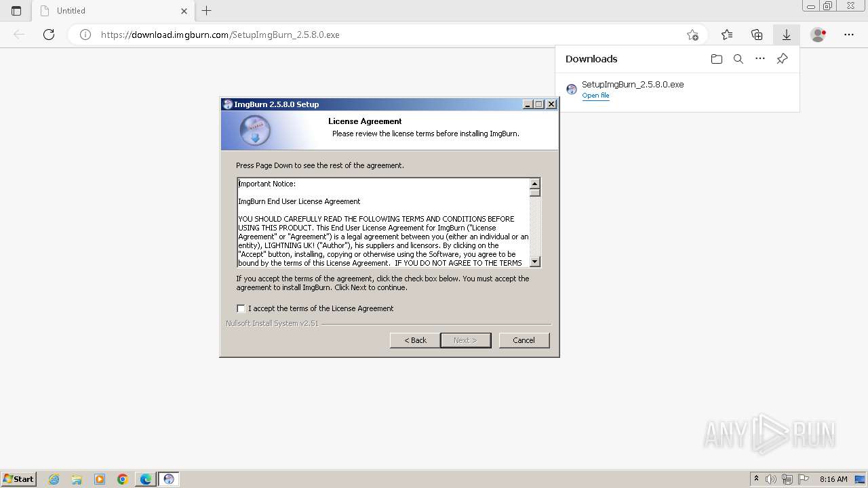Open the Edge profile icon
The width and height of the screenshot is (868, 488).
(818, 35)
